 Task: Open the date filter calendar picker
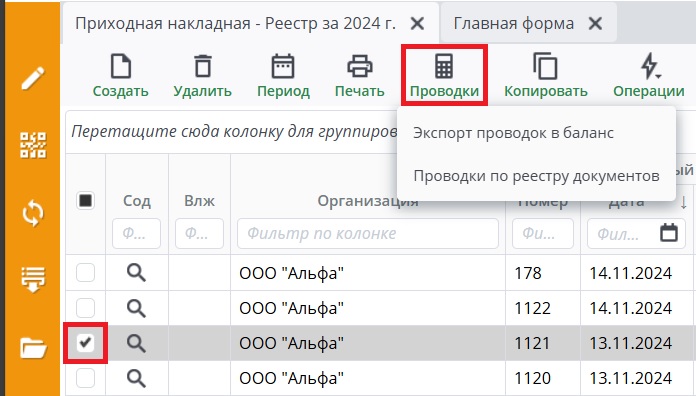coord(669,233)
